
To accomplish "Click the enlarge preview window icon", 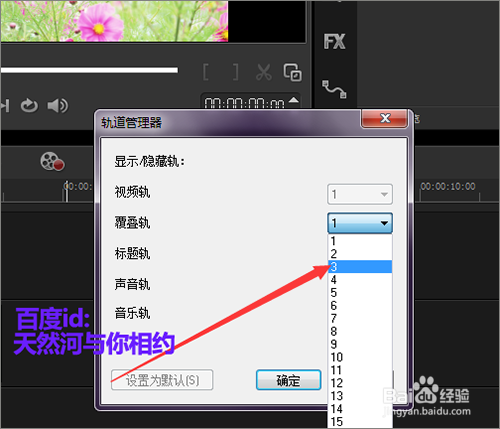I will [293, 72].
